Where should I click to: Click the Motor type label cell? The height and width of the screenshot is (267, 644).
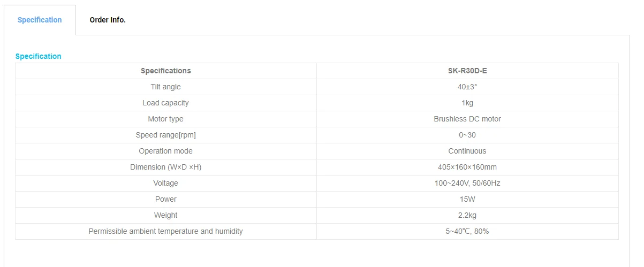[165, 119]
